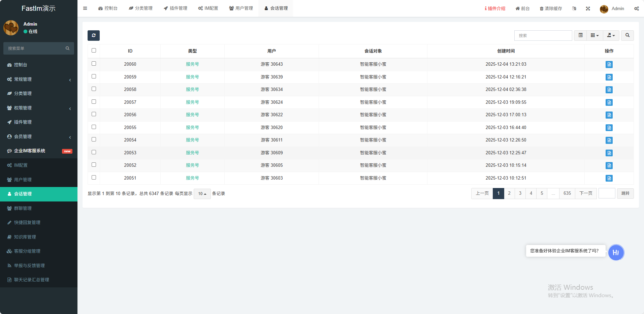
Task: Go to page 635 in pagination
Action: click(567, 193)
